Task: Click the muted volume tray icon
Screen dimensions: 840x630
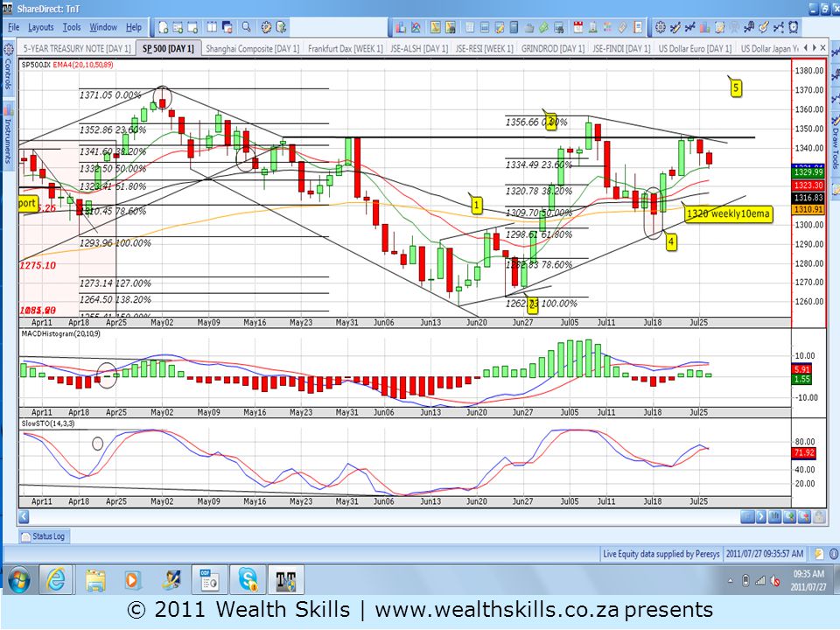Action: coord(774,581)
